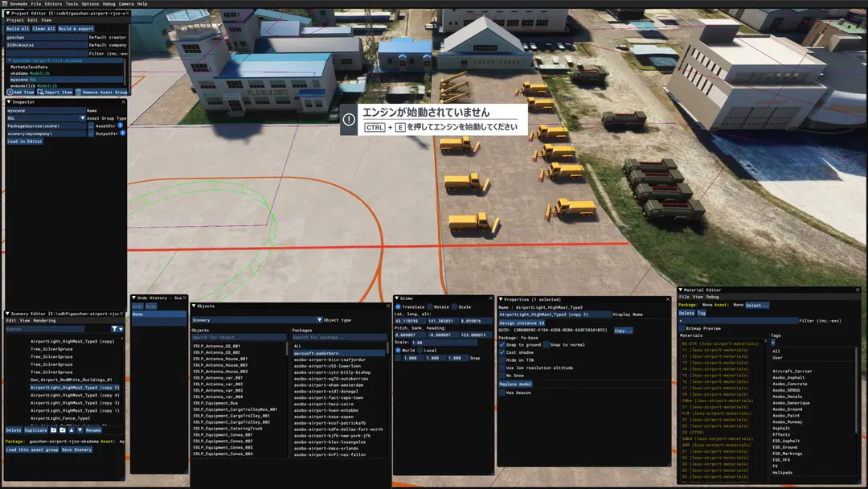
Task: Move object down with the down arrow
Action: 80,429
